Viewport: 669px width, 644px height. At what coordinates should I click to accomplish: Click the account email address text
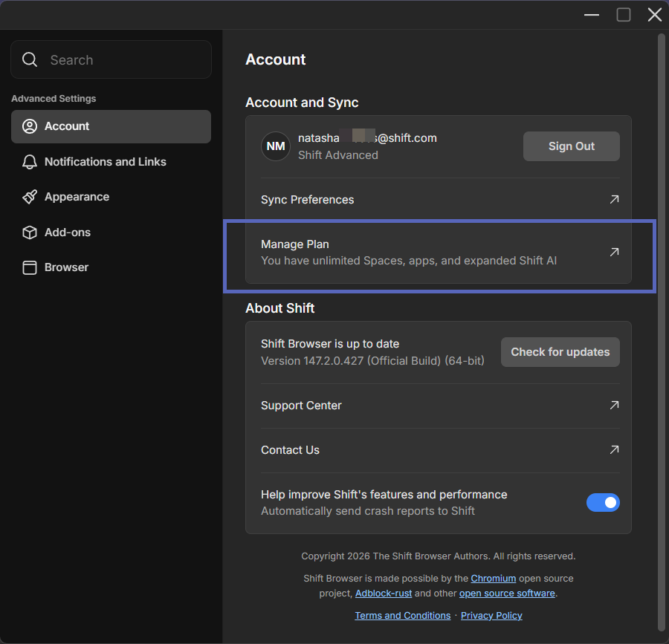(367, 138)
